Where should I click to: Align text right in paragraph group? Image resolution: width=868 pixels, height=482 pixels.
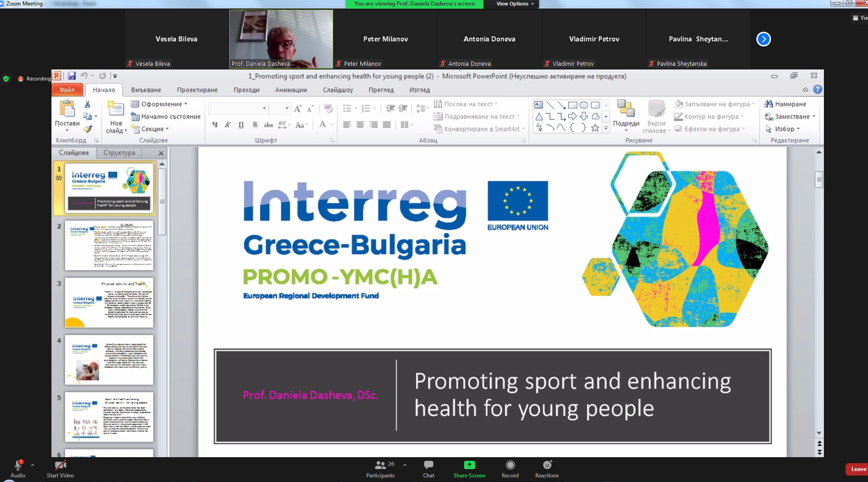(x=374, y=125)
